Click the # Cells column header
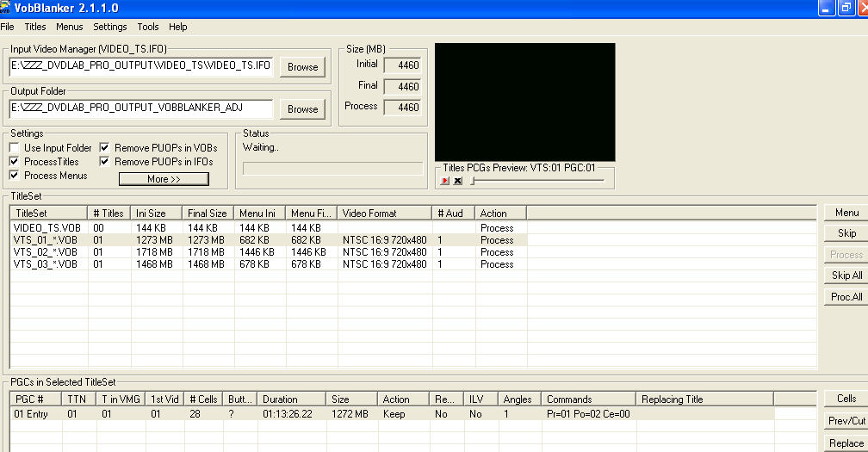 [204, 399]
